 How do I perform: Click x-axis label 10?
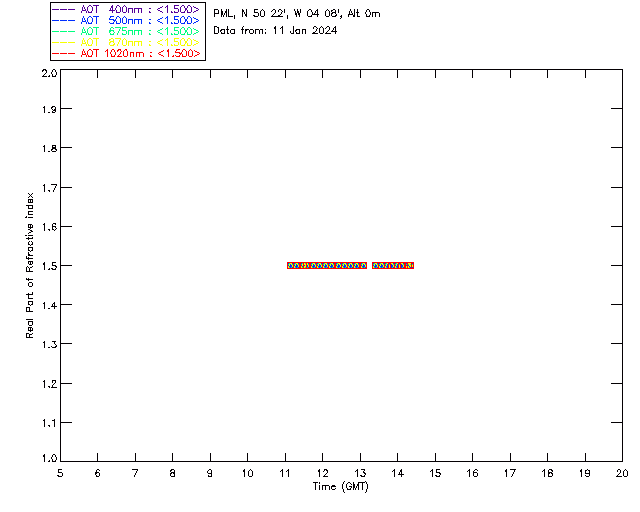[x=247, y=473]
